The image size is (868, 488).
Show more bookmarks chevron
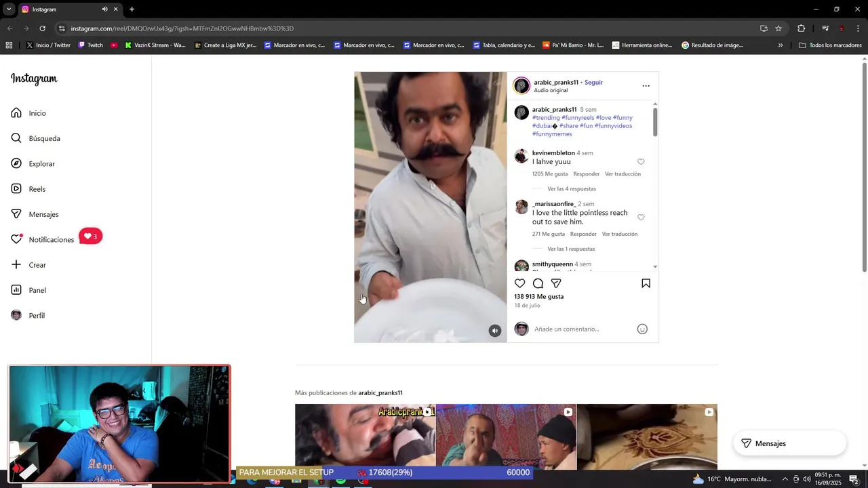click(781, 45)
